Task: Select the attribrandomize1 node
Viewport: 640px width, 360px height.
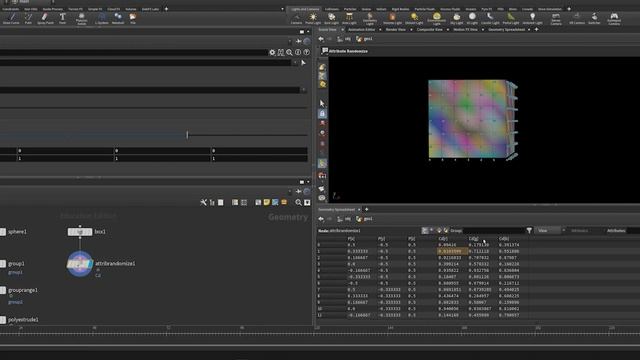Action: pyautogui.click(x=80, y=264)
